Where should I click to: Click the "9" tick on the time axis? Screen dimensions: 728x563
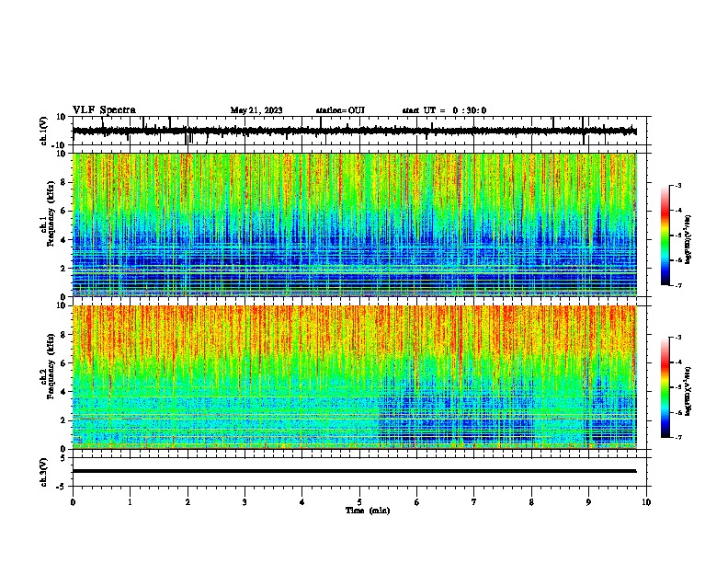click(x=588, y=502)
